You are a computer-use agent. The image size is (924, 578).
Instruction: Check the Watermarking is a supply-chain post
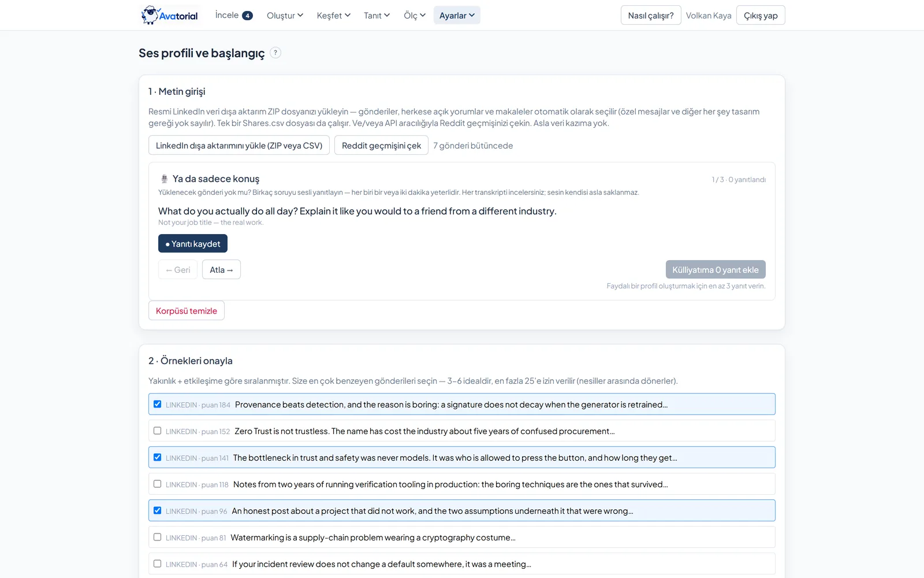[x=157, y=537]
